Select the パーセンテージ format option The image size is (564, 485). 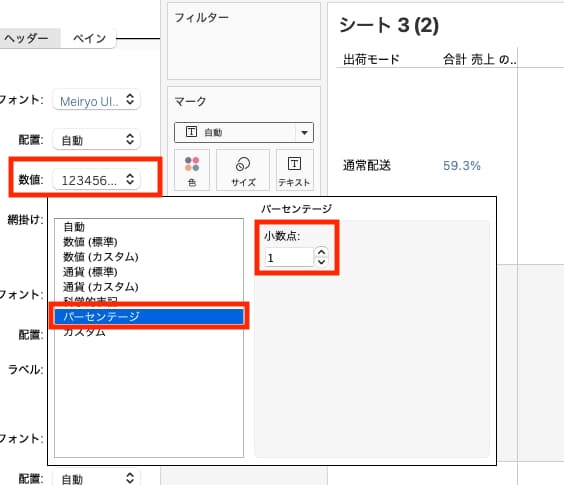(149, 317)
